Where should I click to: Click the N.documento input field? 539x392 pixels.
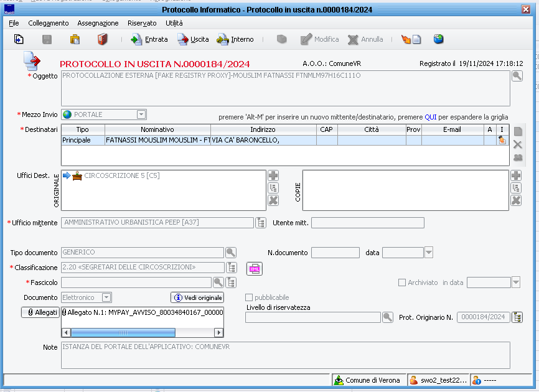[335, 253]
